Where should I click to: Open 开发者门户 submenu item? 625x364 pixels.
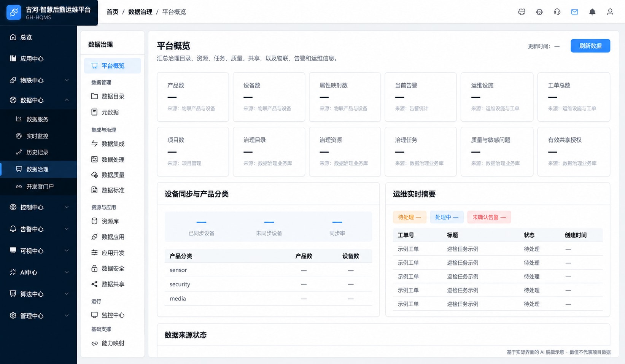[38, 186]
